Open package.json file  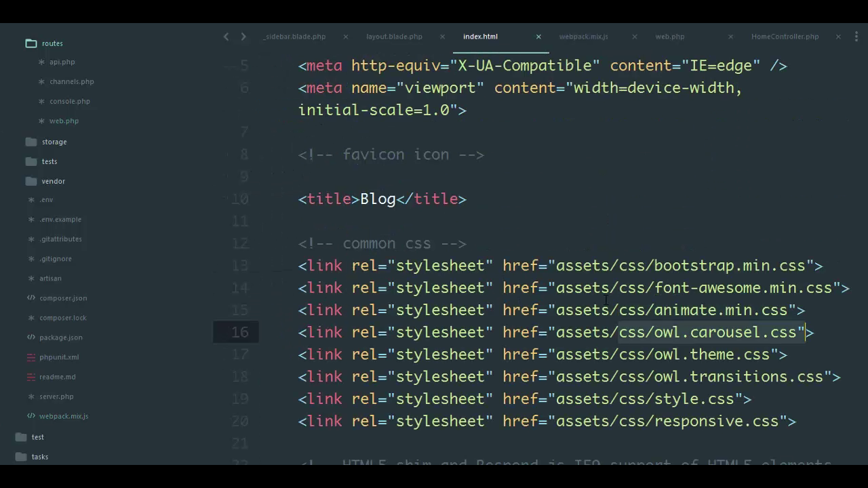(61, 338)
